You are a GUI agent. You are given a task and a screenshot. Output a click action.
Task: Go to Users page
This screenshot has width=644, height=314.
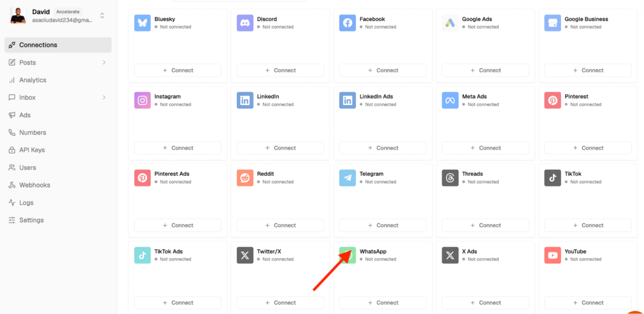tap(58, 168)
